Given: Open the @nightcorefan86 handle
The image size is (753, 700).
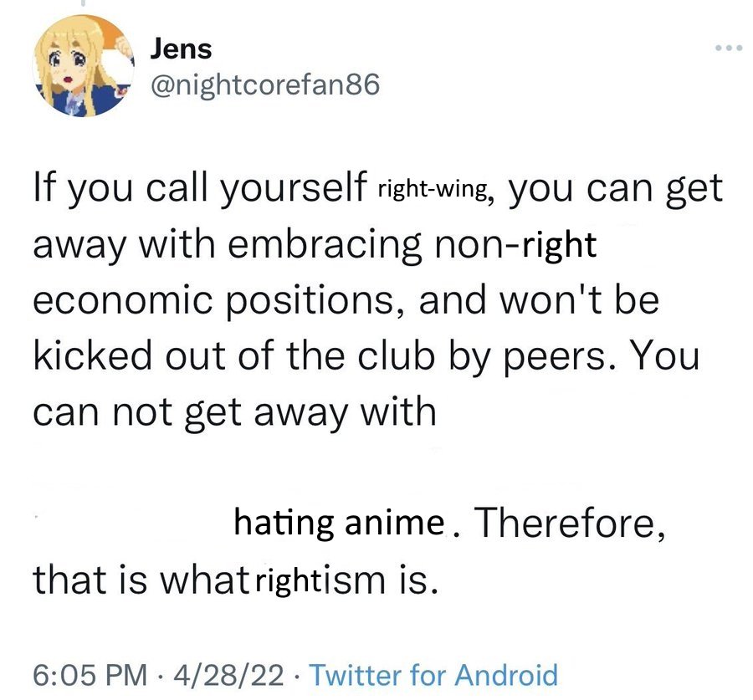Looking at the screenshot, I should pyautogui.click(x=265, y=85).
